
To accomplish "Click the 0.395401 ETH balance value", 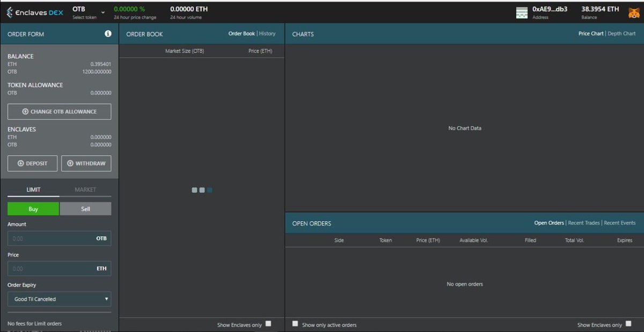I will coord(101,64).
